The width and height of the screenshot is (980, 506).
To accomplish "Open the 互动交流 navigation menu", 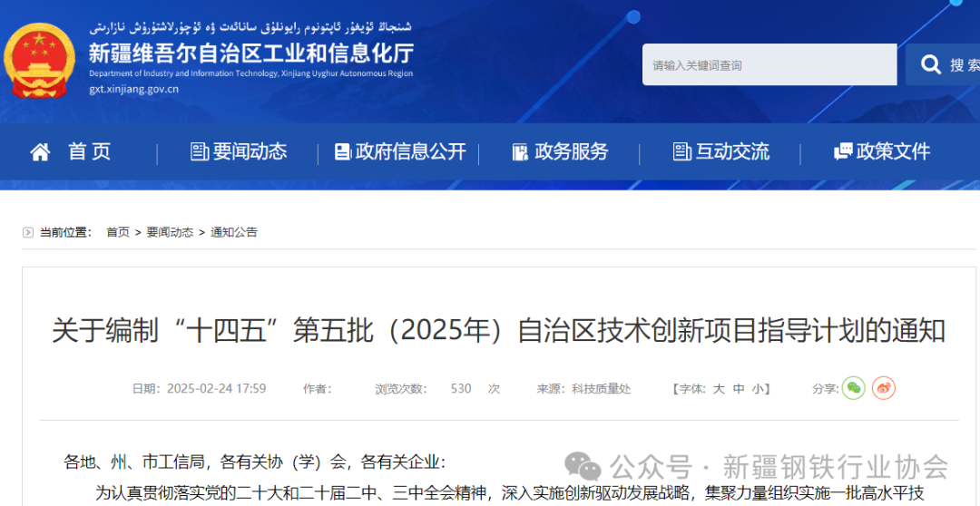I will 732,151.
